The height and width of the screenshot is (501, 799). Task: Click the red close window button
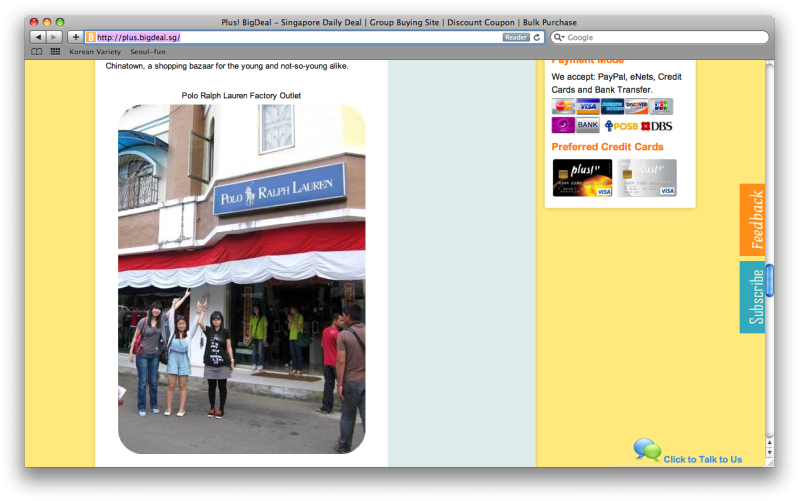point(34,22)
